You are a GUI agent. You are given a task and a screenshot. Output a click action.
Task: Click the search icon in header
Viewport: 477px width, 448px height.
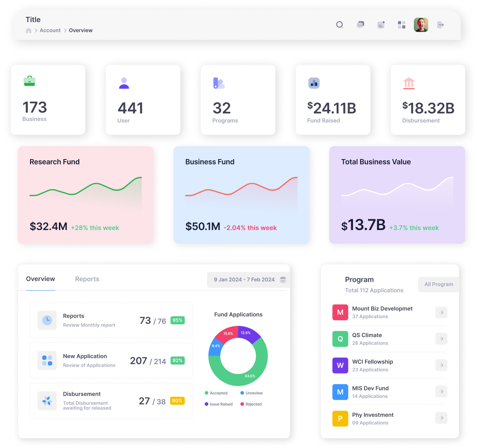point(340,25)
